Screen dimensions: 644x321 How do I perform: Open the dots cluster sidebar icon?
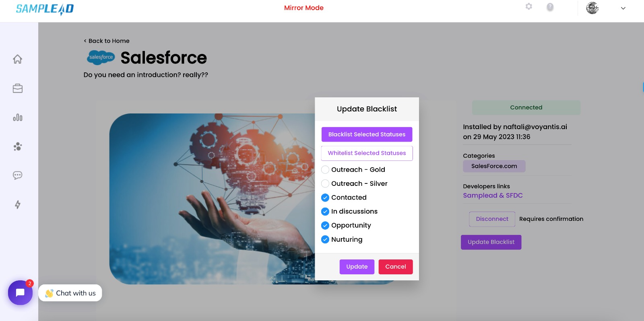pos(17,146)
